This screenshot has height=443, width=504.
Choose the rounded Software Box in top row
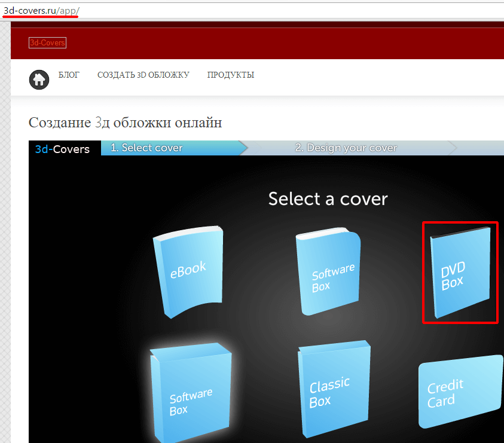click(329, 273)
